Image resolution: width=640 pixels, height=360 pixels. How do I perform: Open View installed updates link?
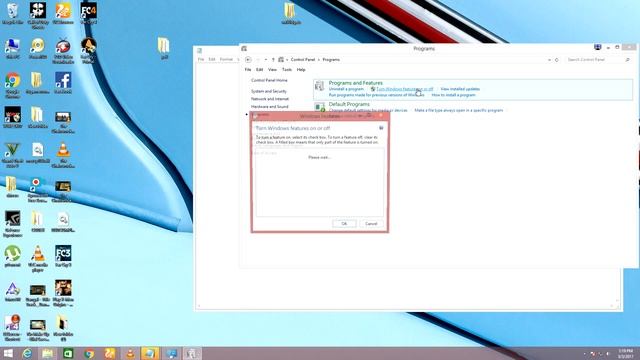tap(460, 89)
